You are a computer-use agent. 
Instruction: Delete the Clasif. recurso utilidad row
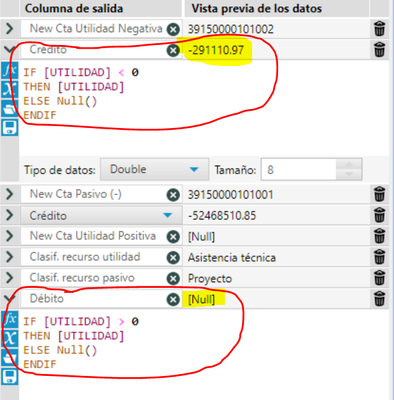click(379, 257)
